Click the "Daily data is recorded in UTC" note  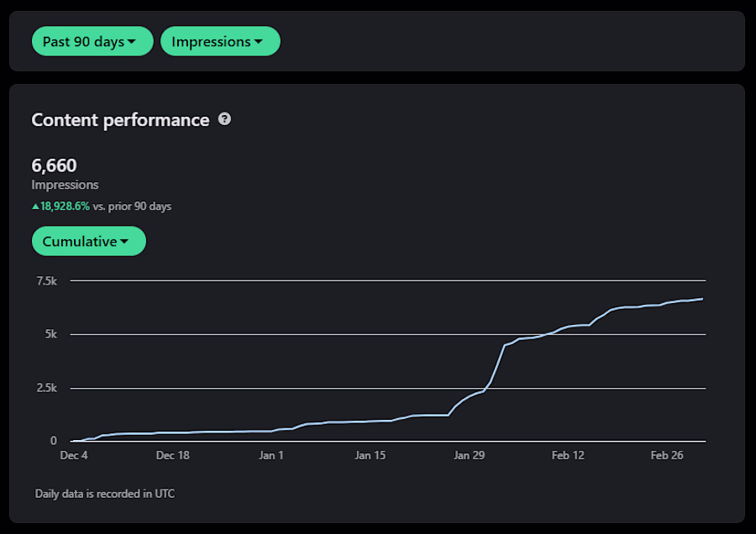105,494
